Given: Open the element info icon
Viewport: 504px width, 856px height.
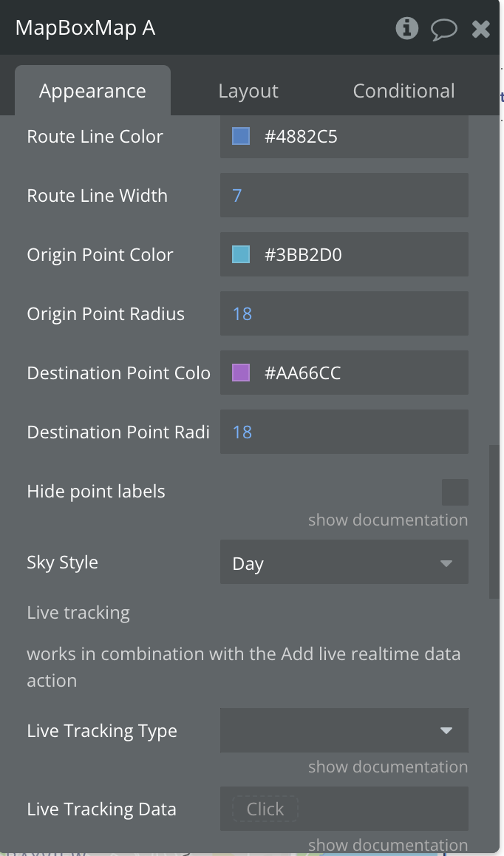Looking at the screenshot, I should pyautogui.click(x=406, y=28).
